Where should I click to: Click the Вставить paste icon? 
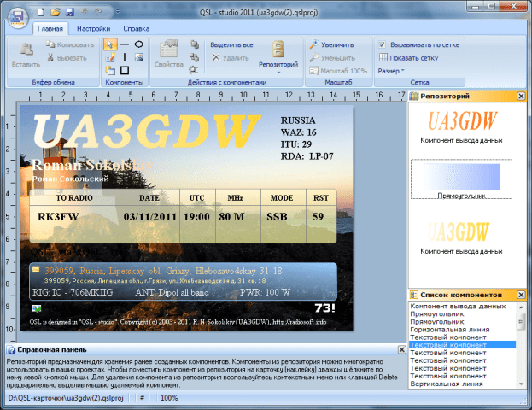26,50
